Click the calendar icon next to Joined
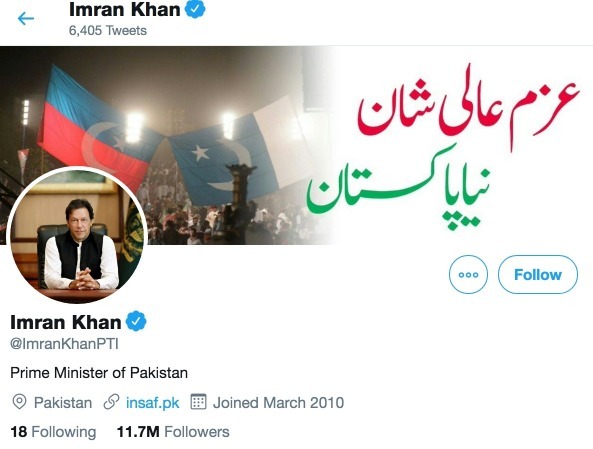 coord(198,402)
